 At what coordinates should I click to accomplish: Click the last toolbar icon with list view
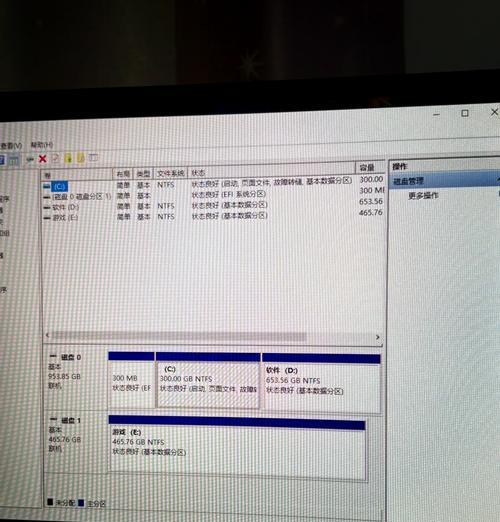93,157
